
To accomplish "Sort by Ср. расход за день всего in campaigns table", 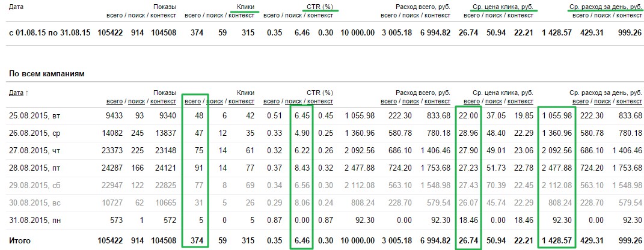I will pos(580,102).
